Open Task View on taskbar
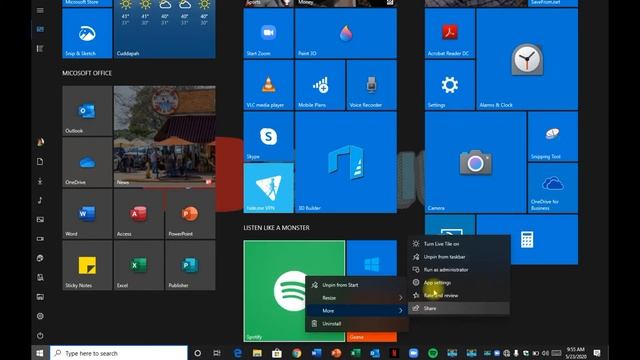Screen dimensions: 640x360 217,353
